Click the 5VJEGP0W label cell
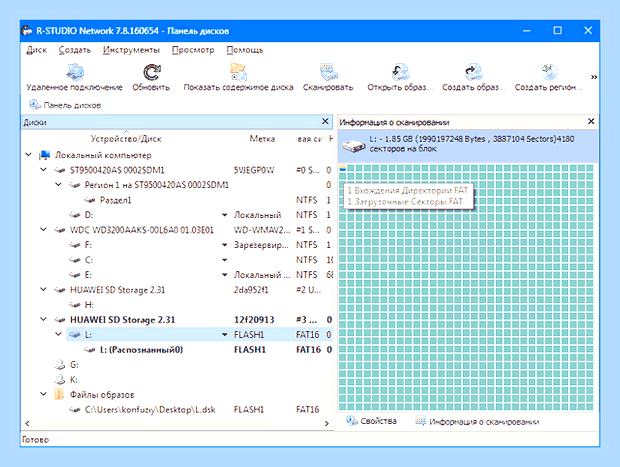The image size is (620, 467). pyautogui.click(x=253, y=170)
